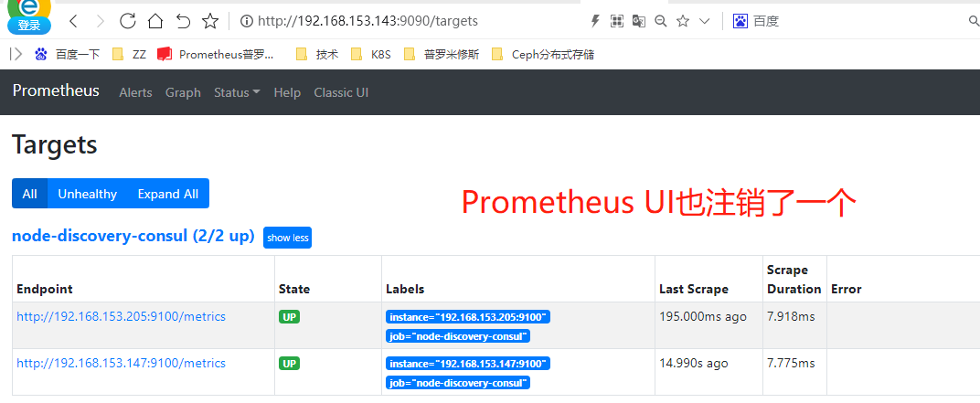
Task: Click the undo close-tab icon
Action: [183, 21]
